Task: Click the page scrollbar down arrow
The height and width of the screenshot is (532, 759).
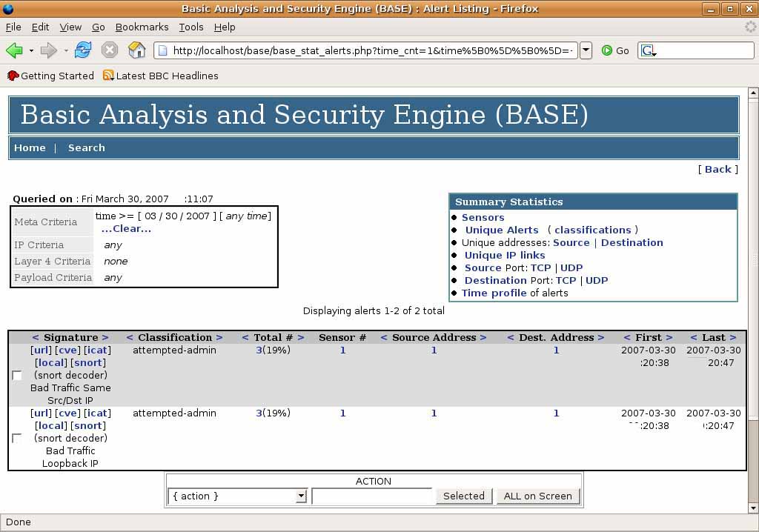Action: (753, 508)
